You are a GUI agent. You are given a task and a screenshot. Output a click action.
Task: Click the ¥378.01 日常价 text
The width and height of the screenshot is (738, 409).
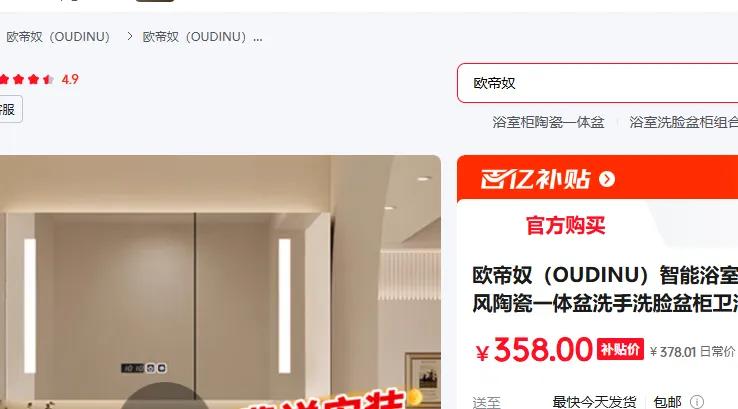point(692,352)
